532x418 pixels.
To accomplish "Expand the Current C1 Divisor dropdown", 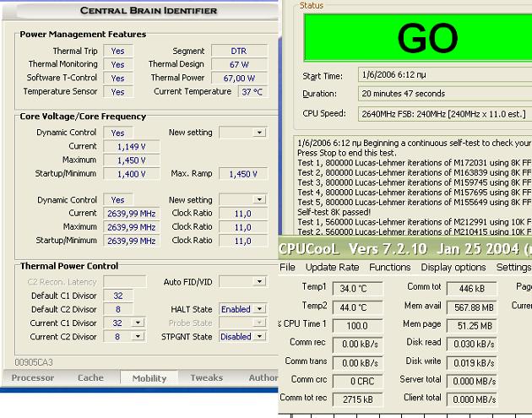I will click(138, 323).
